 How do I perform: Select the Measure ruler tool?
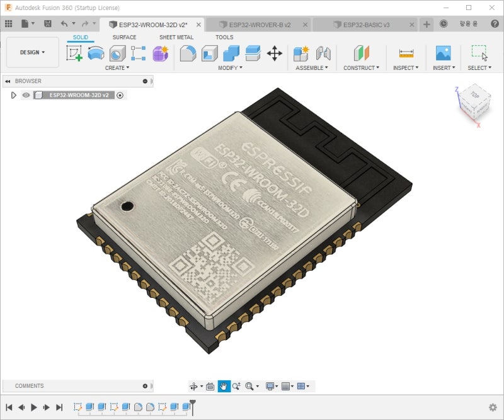(x=406, y=53)
